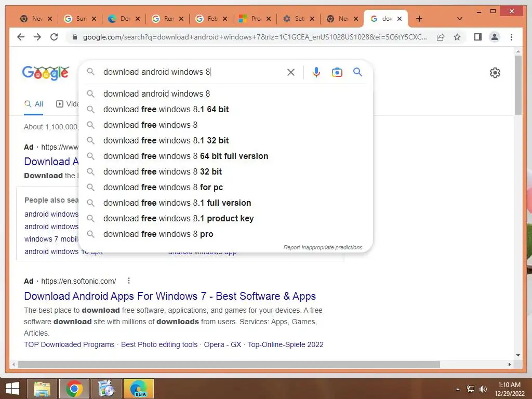Open Google quick settings gear
This screenshot has width=532, height=399.
[x=495, y=73]
